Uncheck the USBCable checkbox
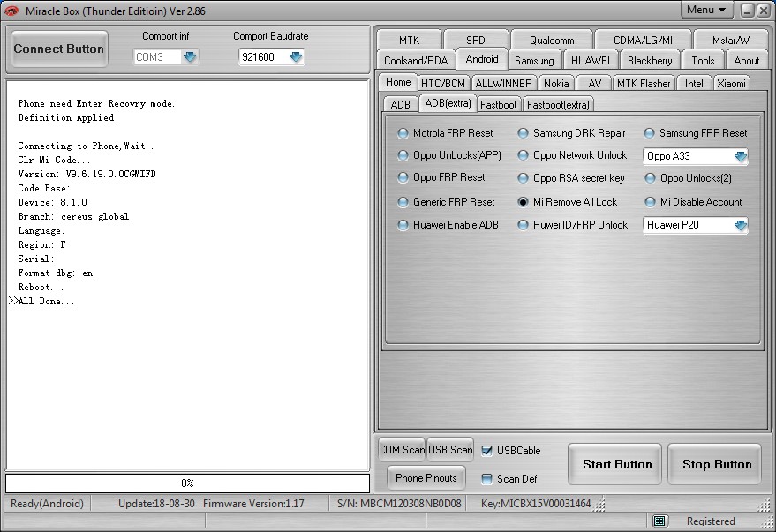This screenshot has height=532, width=776. click(487, 451)
